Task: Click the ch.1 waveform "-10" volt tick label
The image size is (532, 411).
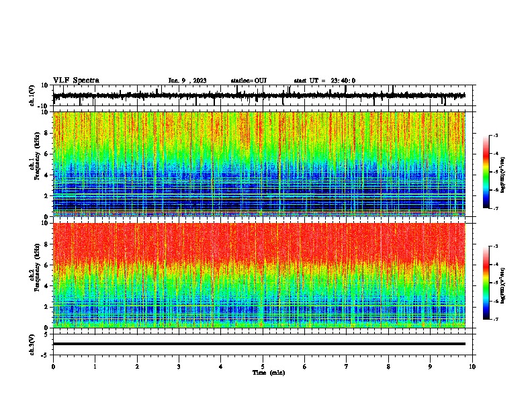Action: (44, 106)
